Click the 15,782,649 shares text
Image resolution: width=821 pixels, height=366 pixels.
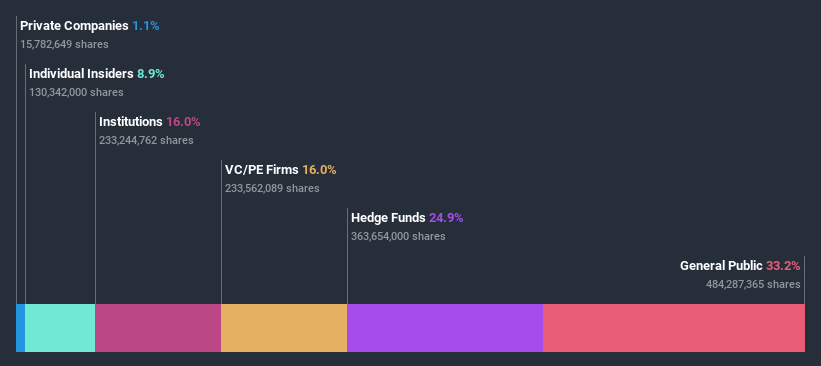(64, 45)
